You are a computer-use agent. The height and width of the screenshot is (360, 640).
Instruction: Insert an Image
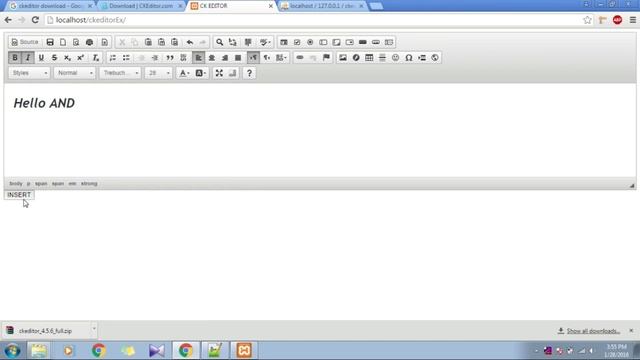pos(343,58)
